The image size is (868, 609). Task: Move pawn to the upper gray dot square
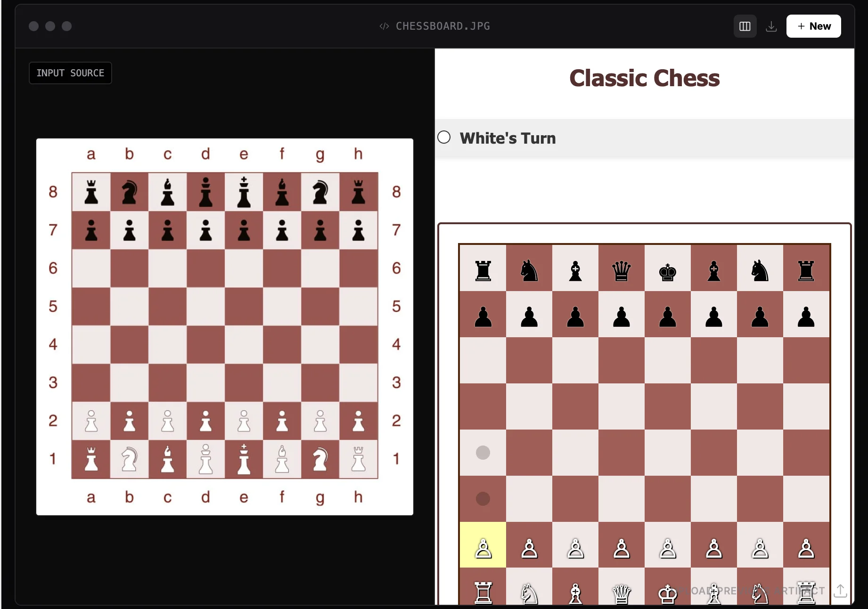(483, 453)
